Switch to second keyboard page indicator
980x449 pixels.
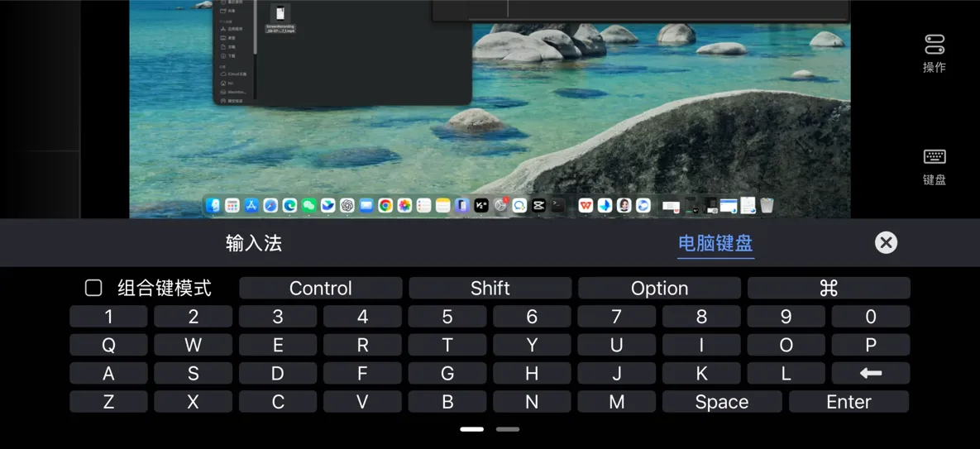[508, 429]
